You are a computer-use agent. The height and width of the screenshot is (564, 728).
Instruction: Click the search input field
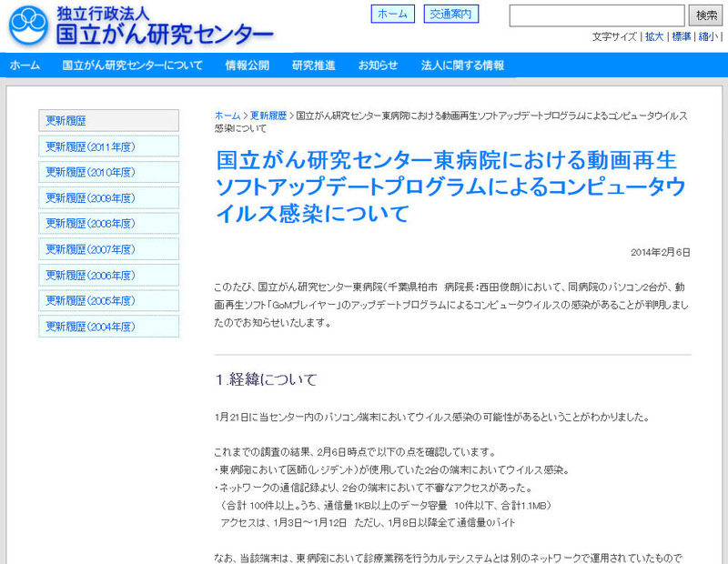pyautogui.click(x=596, y=15)
